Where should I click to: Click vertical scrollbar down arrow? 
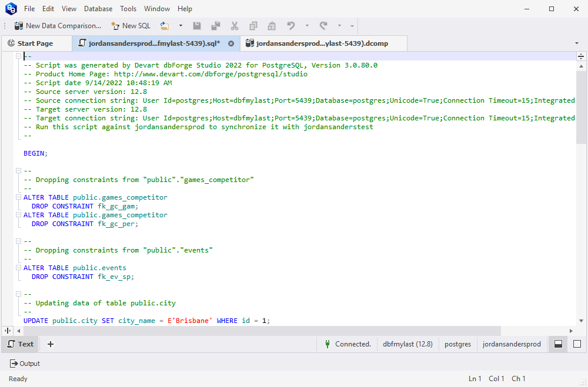coord(581,321)
